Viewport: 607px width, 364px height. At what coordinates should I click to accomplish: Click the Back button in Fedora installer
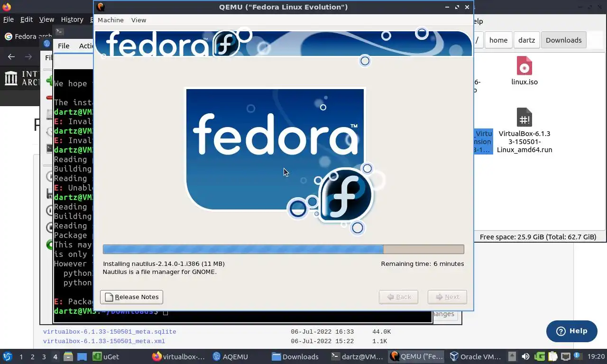(398, 297)
